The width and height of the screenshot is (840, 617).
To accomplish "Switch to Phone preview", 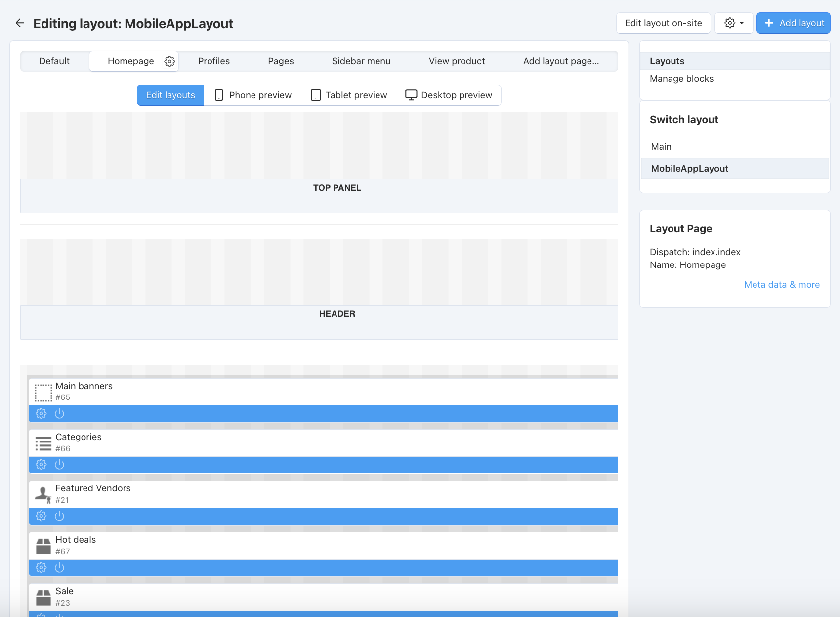I will click(x=252, y=95).
